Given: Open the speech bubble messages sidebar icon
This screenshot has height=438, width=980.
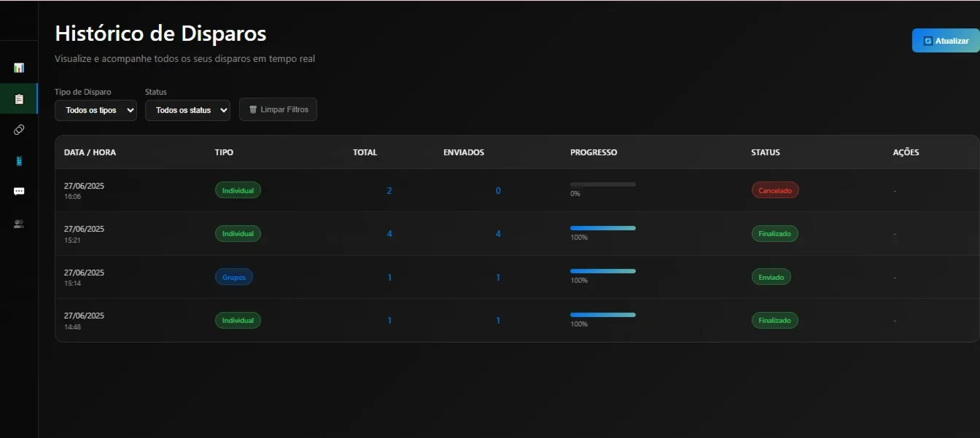Looking at the screenshot, I should point(19,192).
